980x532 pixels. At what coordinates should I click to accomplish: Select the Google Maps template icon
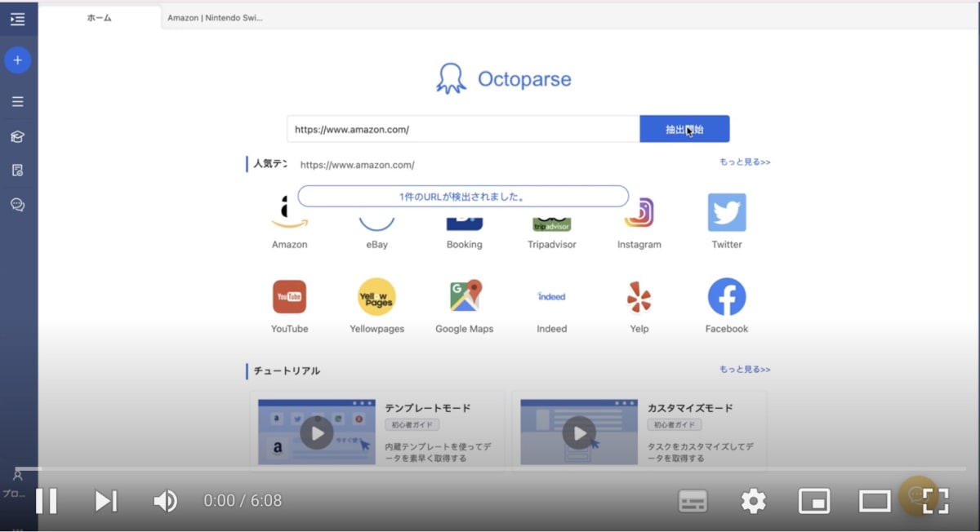(x=465, y=297)
